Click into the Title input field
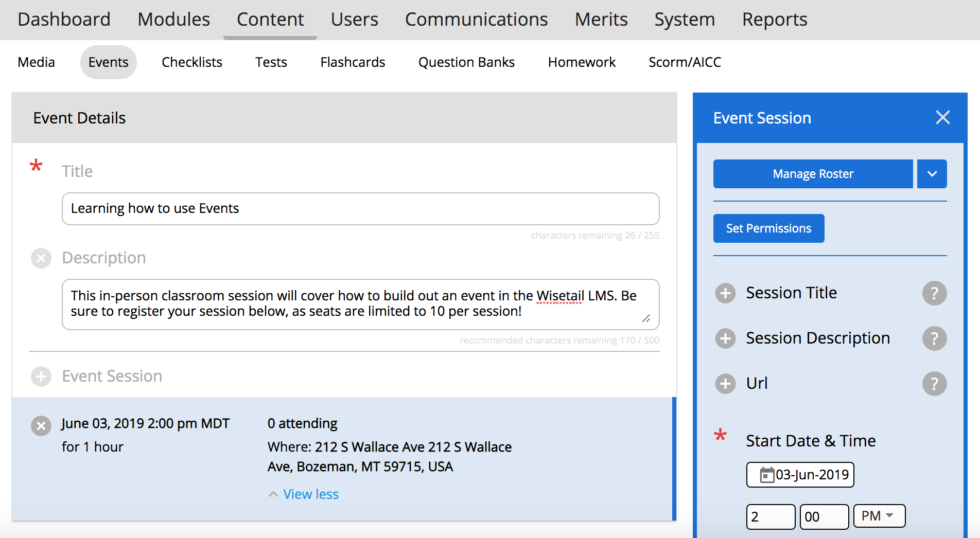This screenshot has height=538, width=980. point(361,209)
